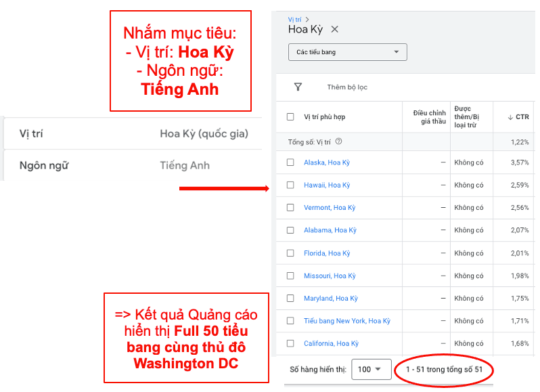Click the Không có cell in the Alaska row

[469, 162]
